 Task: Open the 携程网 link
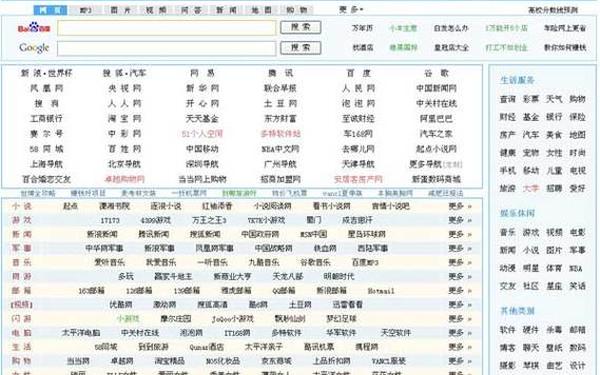(367, 347)
